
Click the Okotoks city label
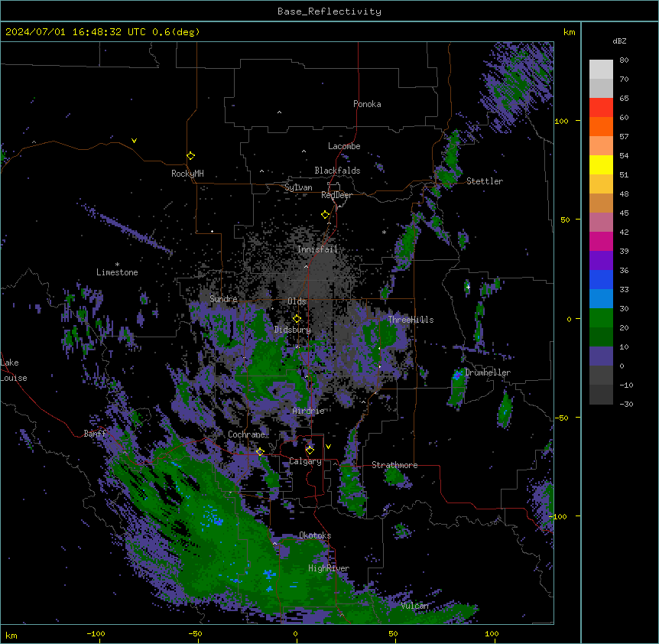315,535
